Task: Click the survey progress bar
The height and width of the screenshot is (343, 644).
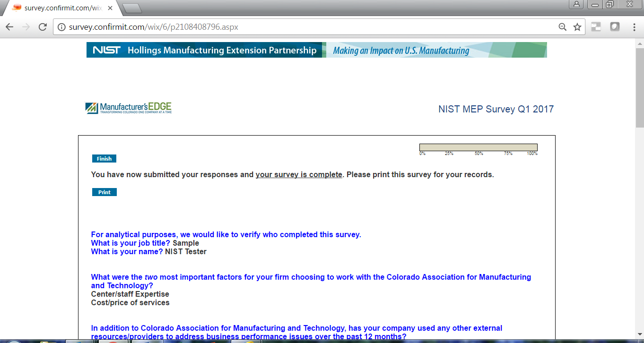Action: (479, 147)
